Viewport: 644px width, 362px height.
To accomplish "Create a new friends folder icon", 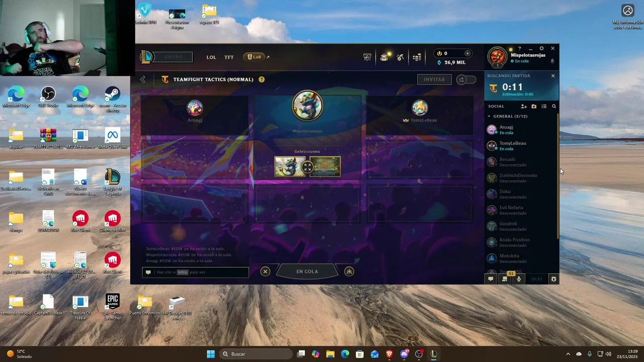I will (x=534, y=107).
